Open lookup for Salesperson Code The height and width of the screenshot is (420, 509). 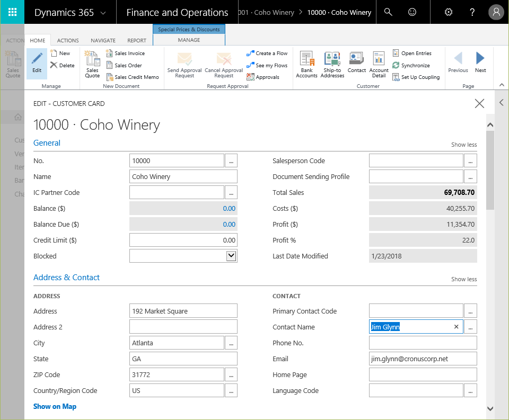click(x=470, y=161)
